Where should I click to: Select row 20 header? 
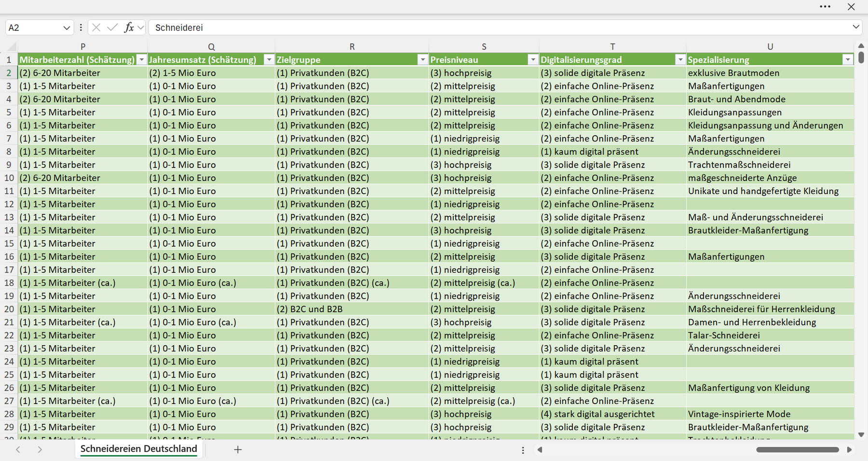tap(9, 309)
